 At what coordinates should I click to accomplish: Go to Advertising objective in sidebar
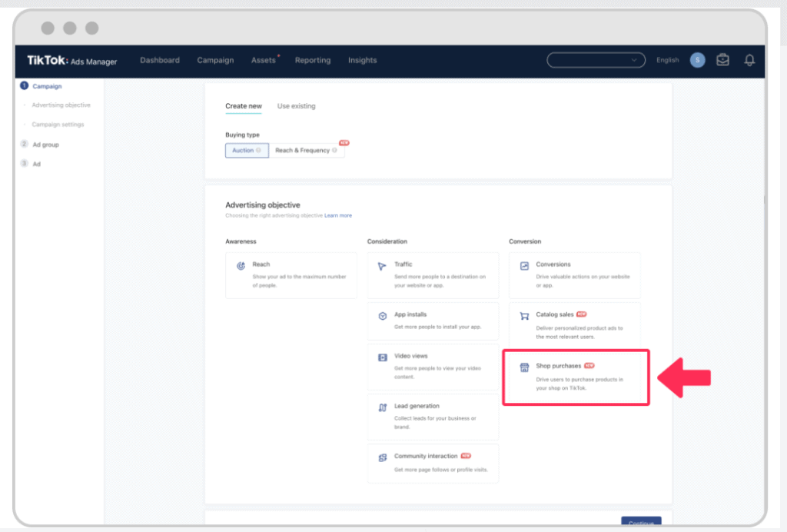[x=61, y=105]
